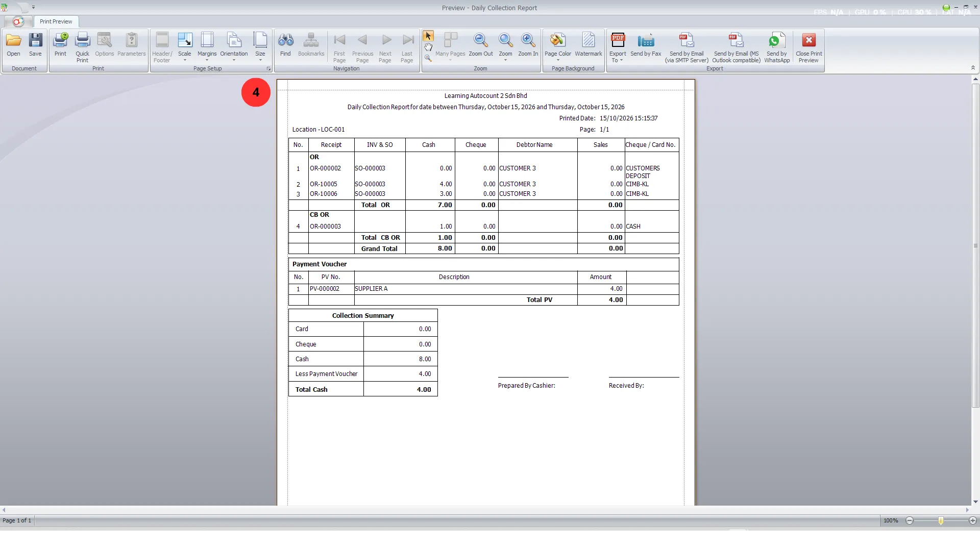Image resolution: width=980 pixels, height=551 pixels.
Task: Click the Zoom In icon
Action: pyautogui.click(x=528, y=44)
